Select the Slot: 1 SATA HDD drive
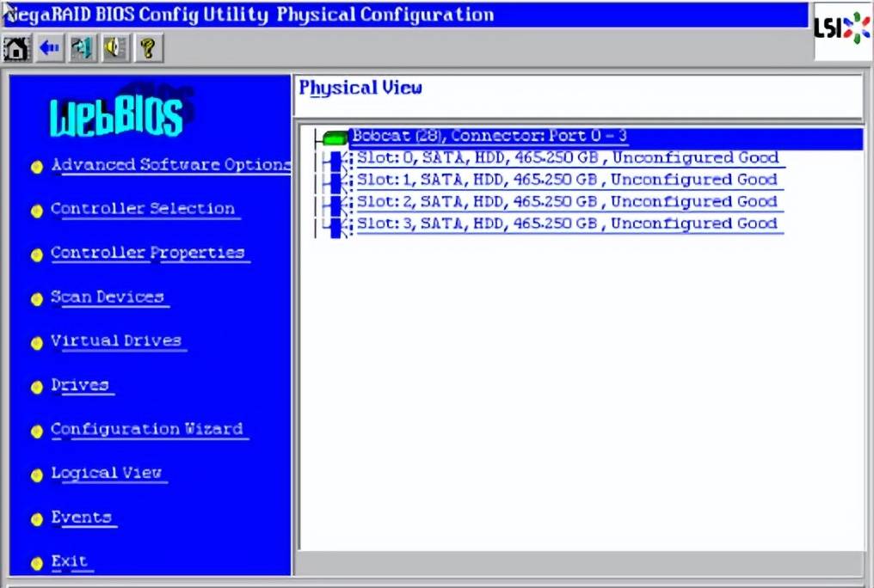The height and width of the screenshot is (588, 874). coord(566,180)
